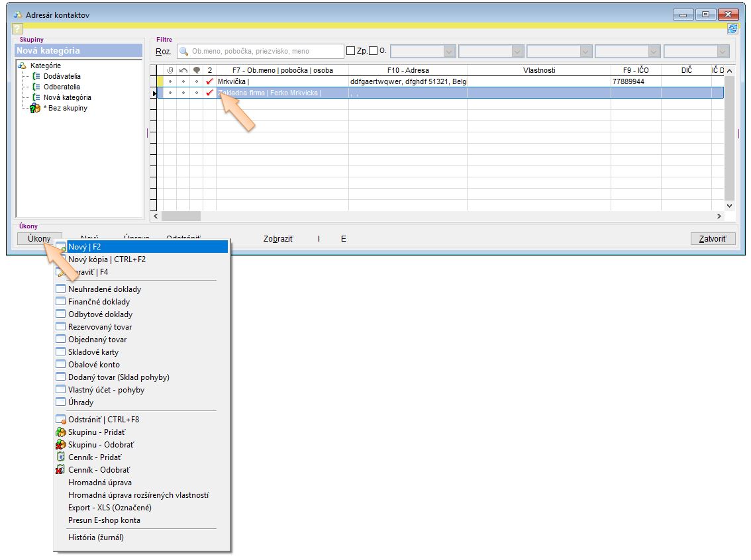751x560 pixels.
Task: Open the first filter dropdown after O.
Action: [449, 52]
